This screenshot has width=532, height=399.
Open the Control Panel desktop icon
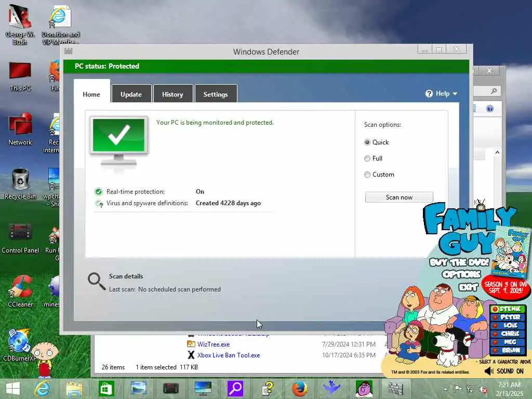click(x=20, y=238)
